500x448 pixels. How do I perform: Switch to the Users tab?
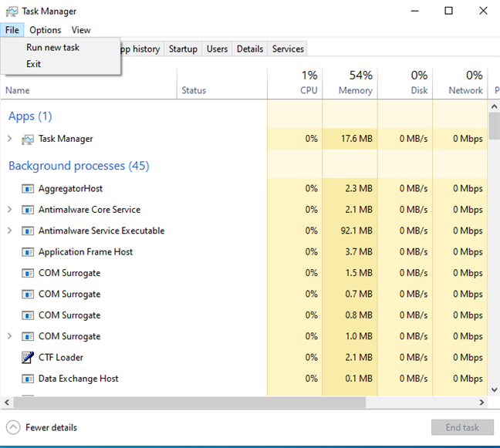coord(217,49)
